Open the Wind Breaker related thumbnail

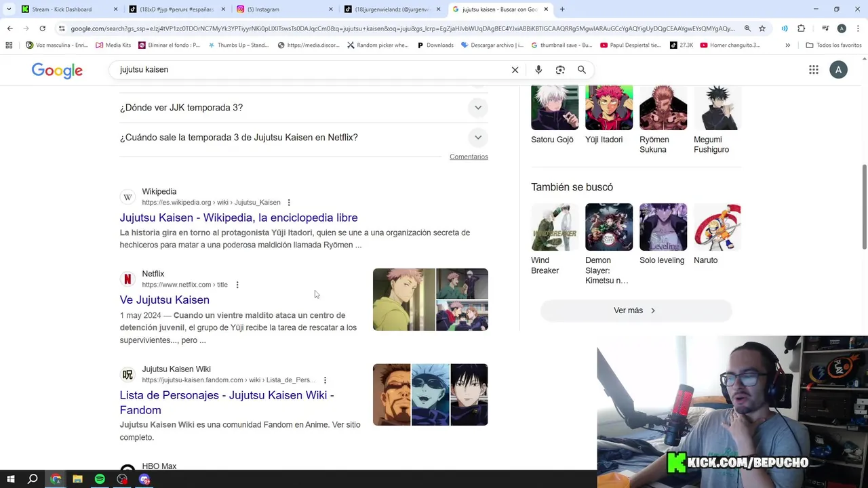pyautogui.click(x=555, y=227)
